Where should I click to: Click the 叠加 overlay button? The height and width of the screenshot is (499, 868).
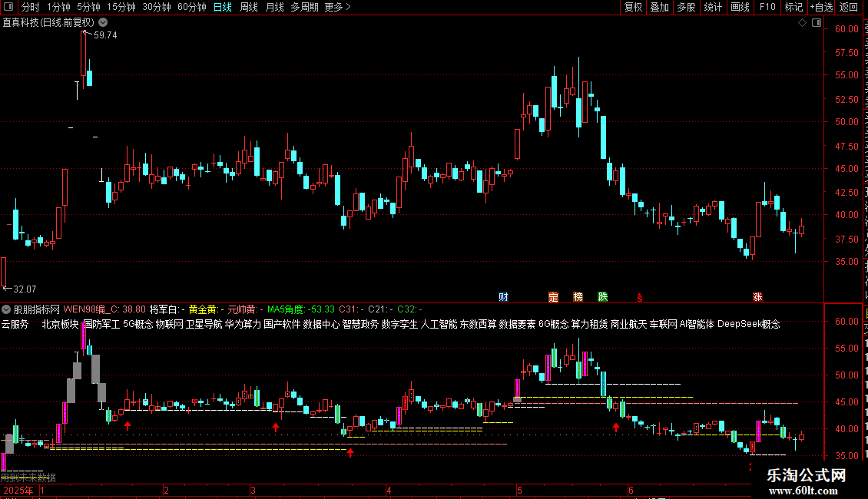coord(659,7)
